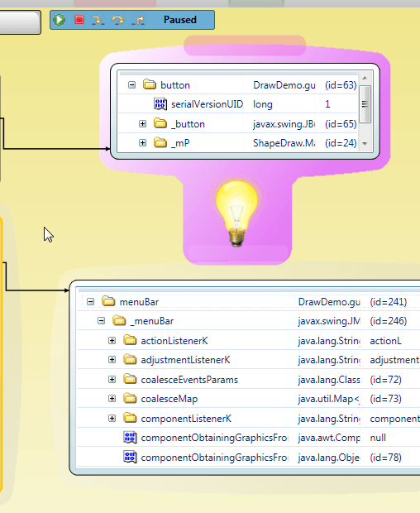Viewport: 420px width, 513px height.
Task: Click the Step Into debugger icon
Action: [x=98, y=21]
